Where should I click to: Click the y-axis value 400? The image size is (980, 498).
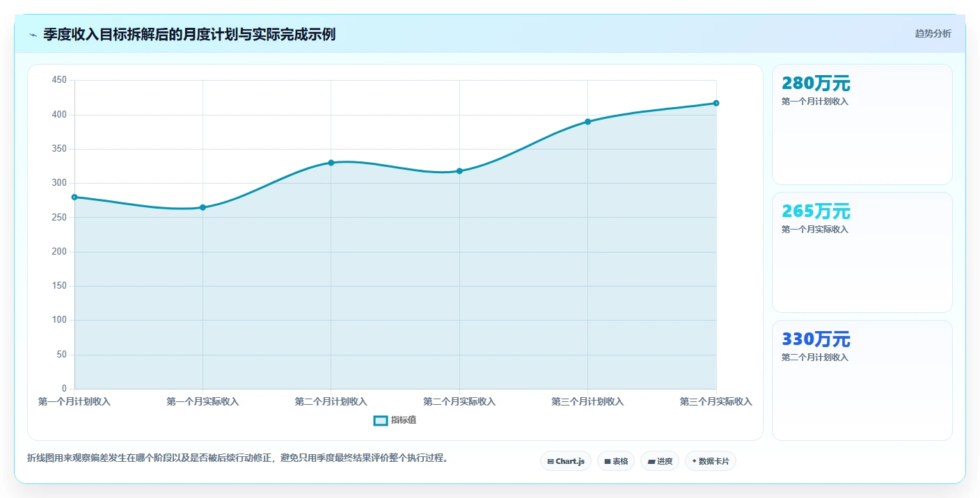pos(59,114)
